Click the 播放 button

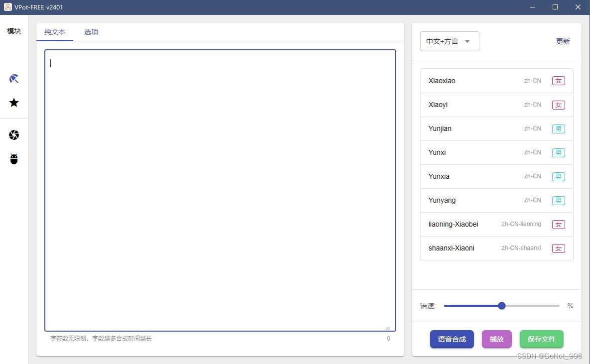[497, 339]
